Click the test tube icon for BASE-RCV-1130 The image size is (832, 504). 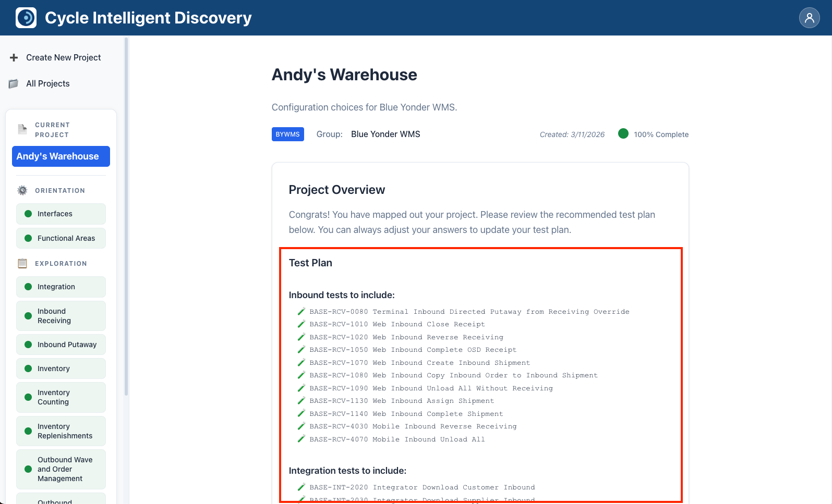click(x=301, y=401)
